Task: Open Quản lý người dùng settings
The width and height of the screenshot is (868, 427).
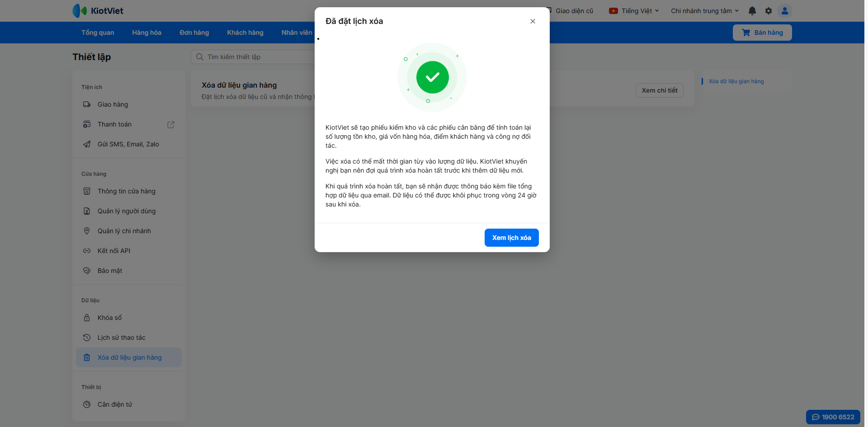Action: (127, 211)
